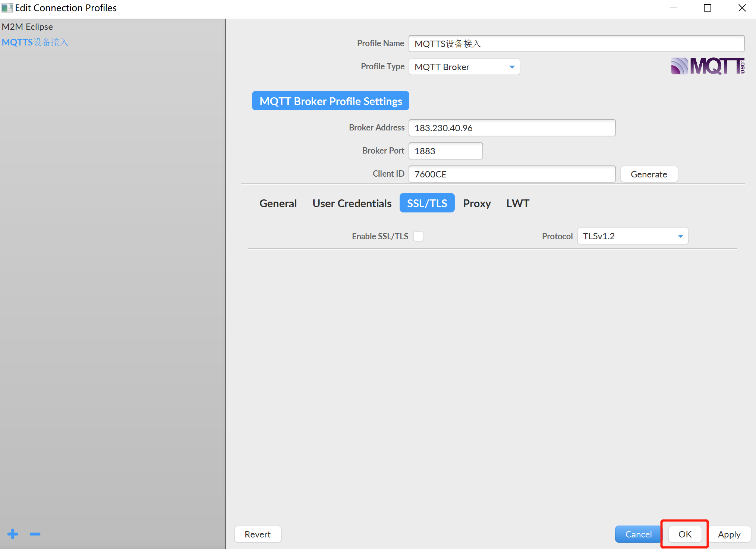Switch to the General tab

[278, 203]
